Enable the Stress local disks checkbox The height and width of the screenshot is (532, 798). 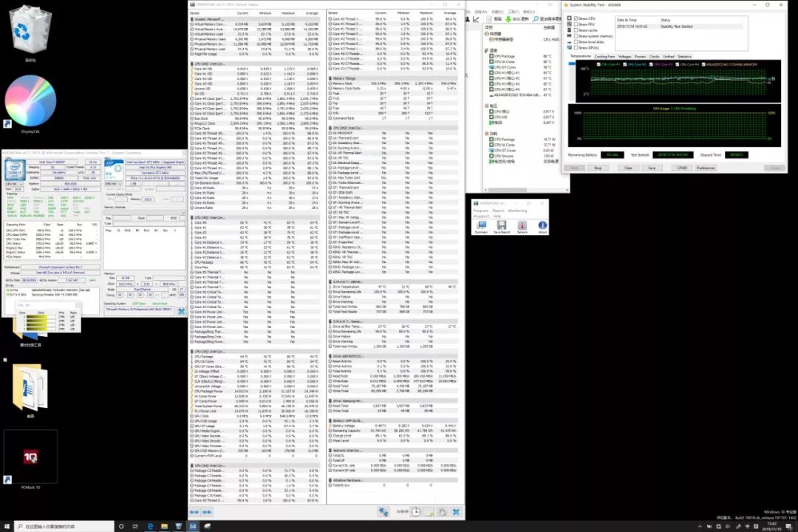tap(576, 41)
